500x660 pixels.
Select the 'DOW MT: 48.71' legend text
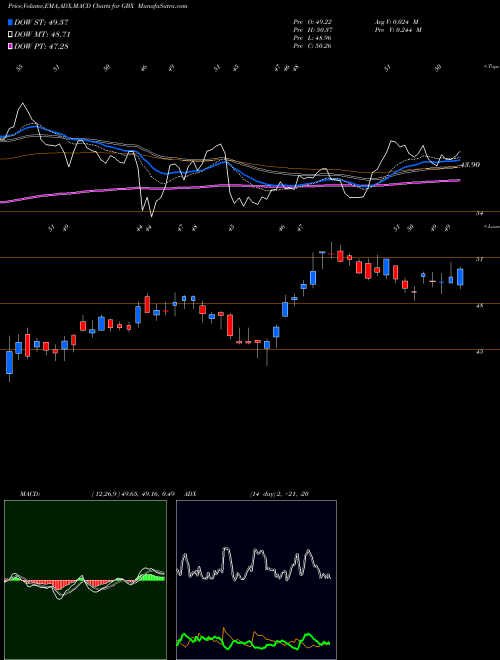coord(42,35)
